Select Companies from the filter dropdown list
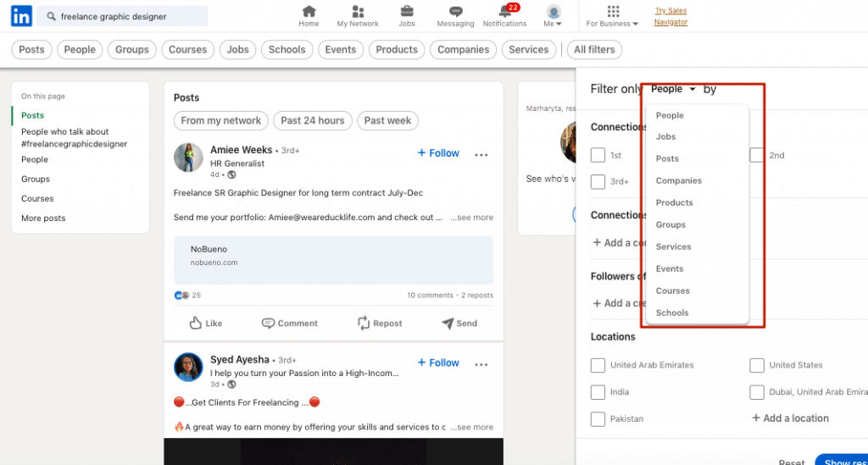 (x=679, y=180)
